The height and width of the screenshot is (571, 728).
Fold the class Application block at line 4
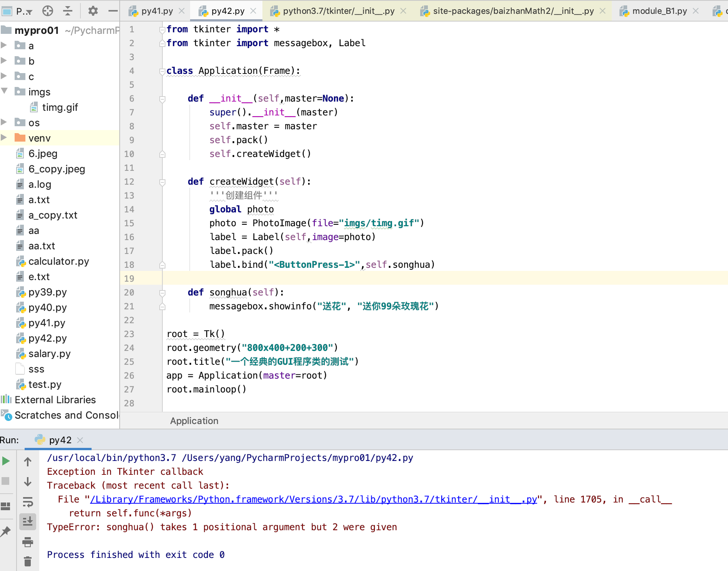[x=162, y=71]
